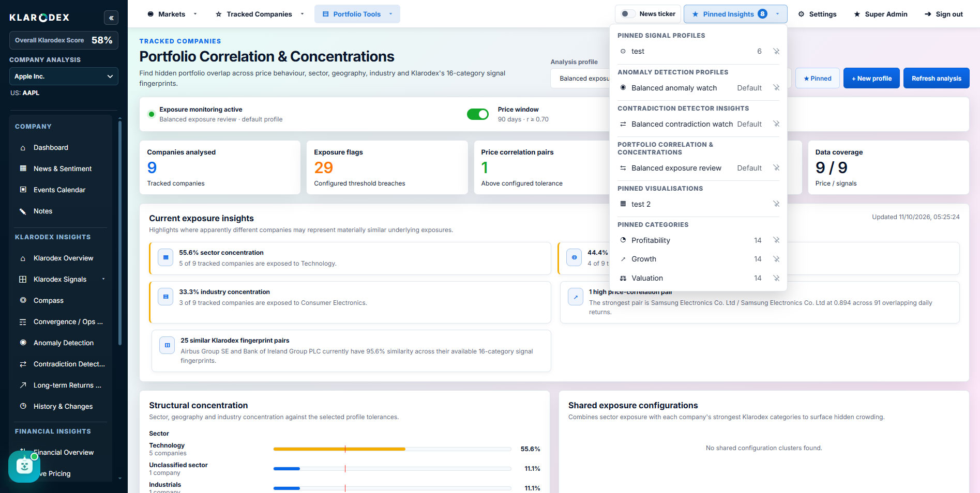Unpin Balanced exposure review profile
Image resolution: width=980 pixels, height=493 pixels.
(x=776, y=168)
